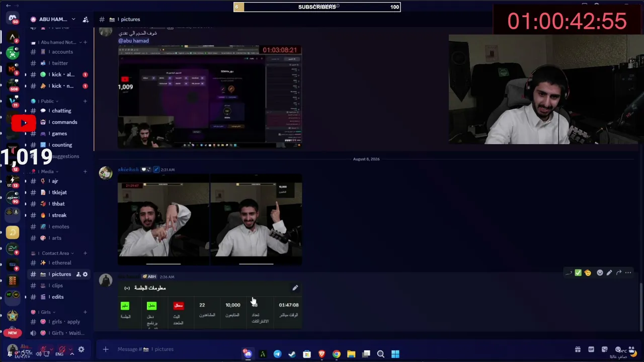Open the tklejat channel
Image resolution: width=644 pixels, height=362 pixels.
(59, 193)
